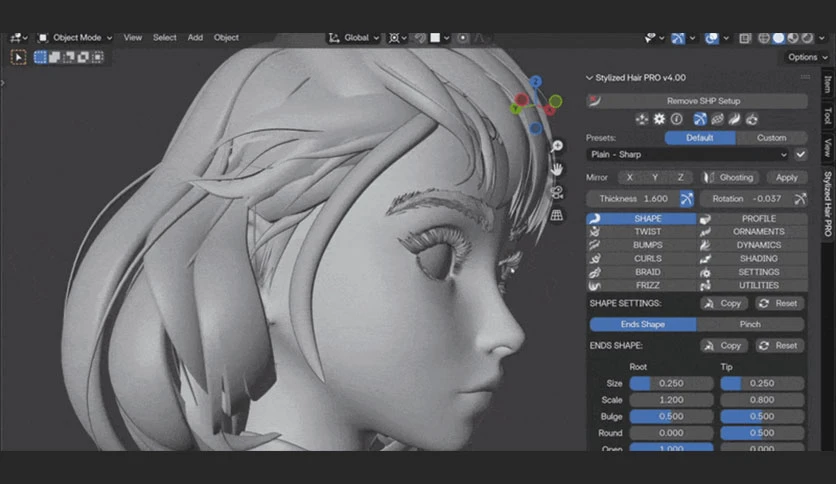836x484 pixels.
Task: Open the Object menu
Action: [x=226, y=38]
